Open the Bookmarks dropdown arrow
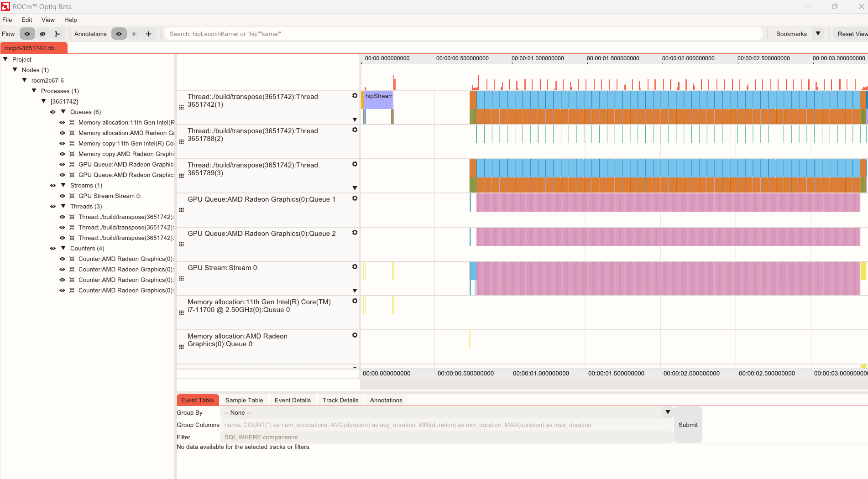Screen dimensions: 868x479 pos(818,34)
